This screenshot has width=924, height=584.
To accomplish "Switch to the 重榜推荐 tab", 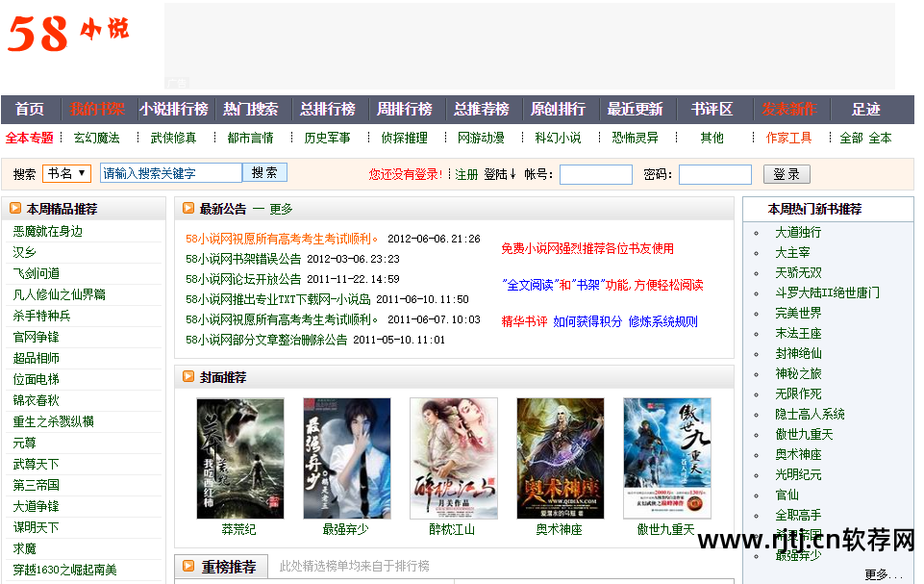I will click(x=221, y=567).
